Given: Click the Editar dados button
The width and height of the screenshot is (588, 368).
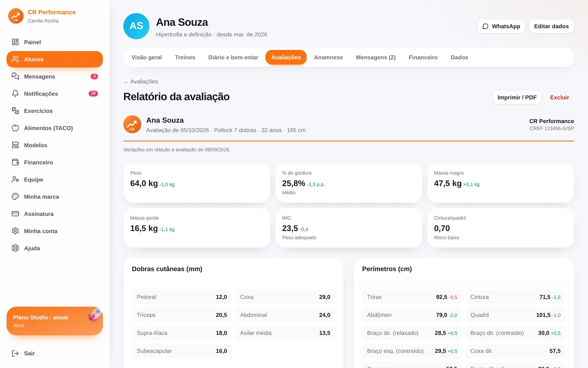Looking at the screenshot, I should tap(551, 26).
